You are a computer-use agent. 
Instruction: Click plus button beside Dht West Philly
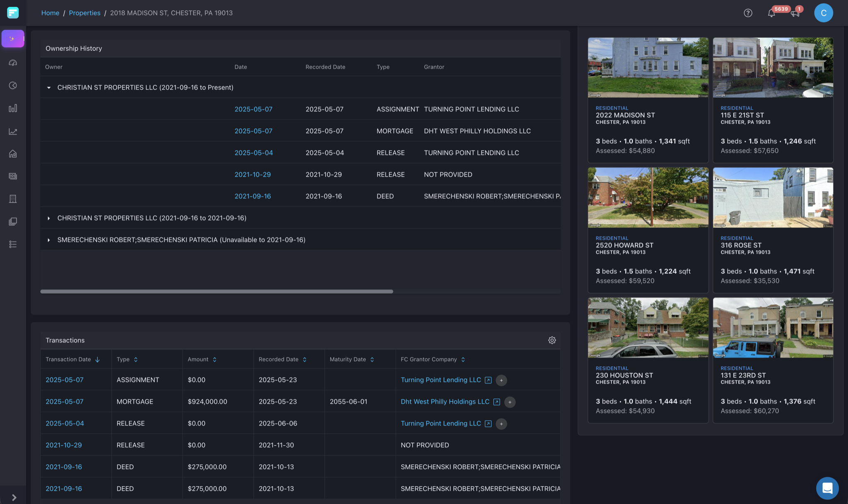510,402
